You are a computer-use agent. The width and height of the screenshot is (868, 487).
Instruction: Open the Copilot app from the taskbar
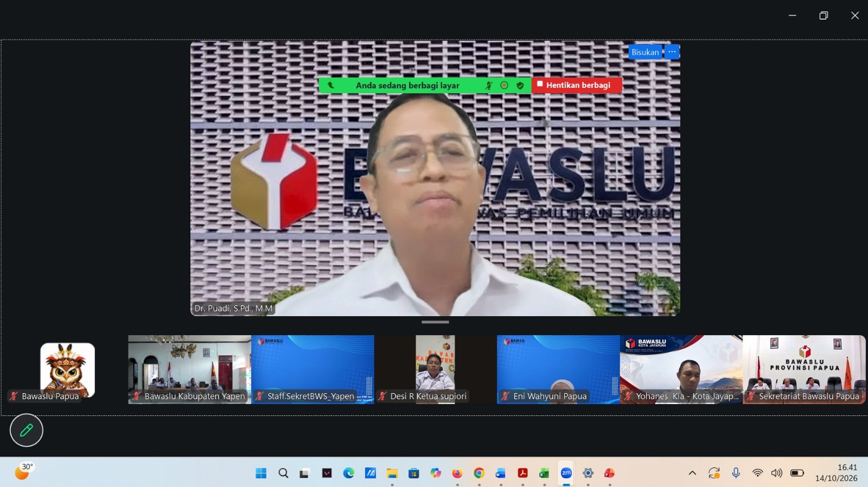coord(436,473)
